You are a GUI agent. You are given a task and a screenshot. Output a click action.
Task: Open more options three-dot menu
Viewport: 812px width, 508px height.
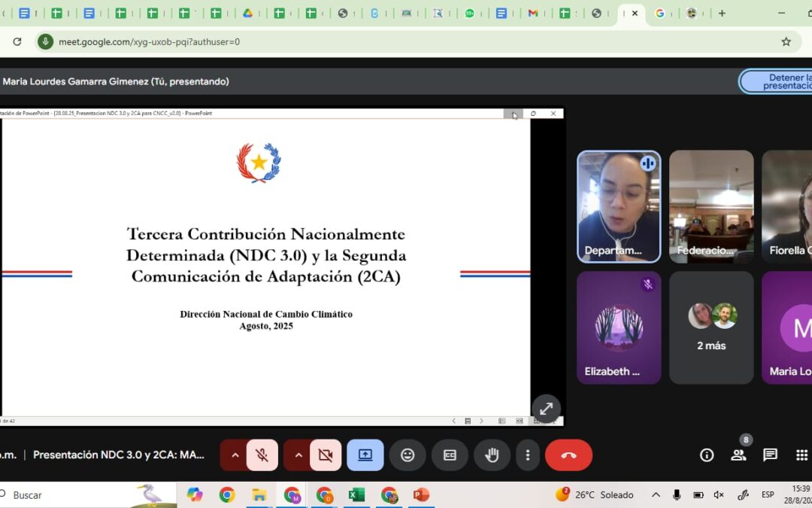(528, 455)
